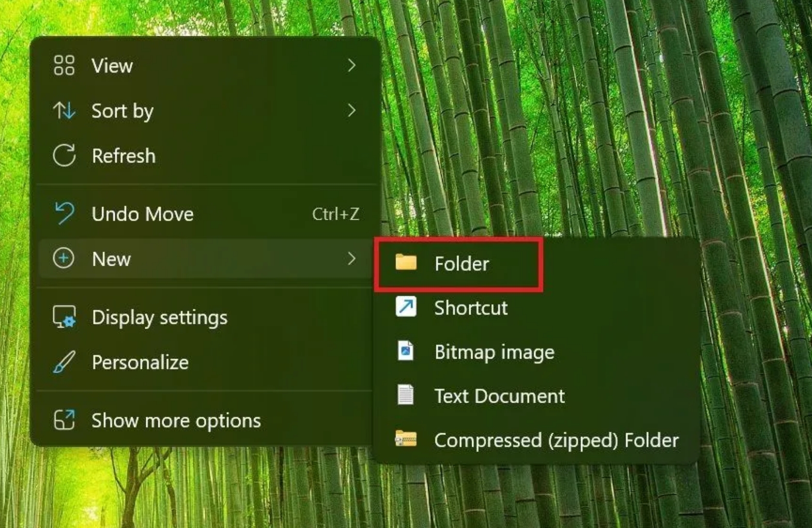
Task: Expand the View submenu chevron
Action: coord(352,65)
